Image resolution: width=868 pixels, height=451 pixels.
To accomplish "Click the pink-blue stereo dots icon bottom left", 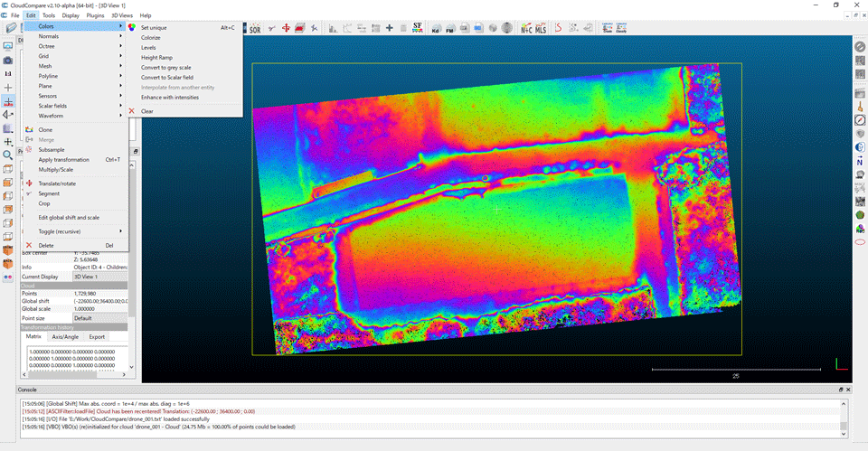I will (x=8, y=277).
